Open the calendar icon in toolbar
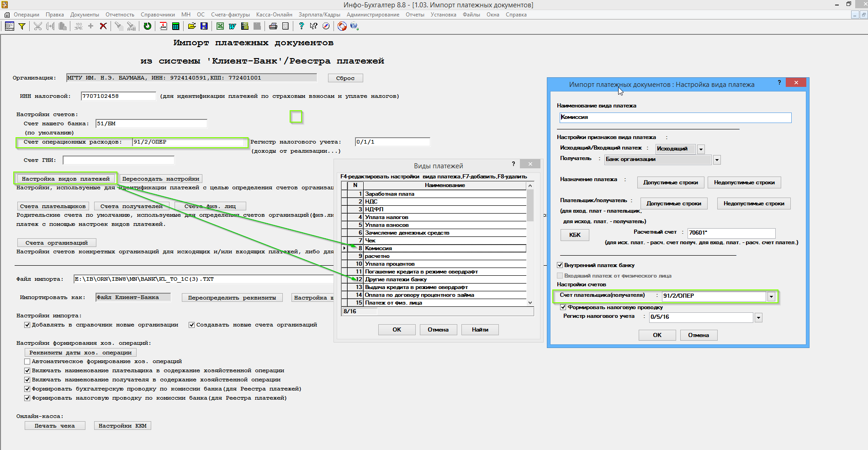 (163, 26)
